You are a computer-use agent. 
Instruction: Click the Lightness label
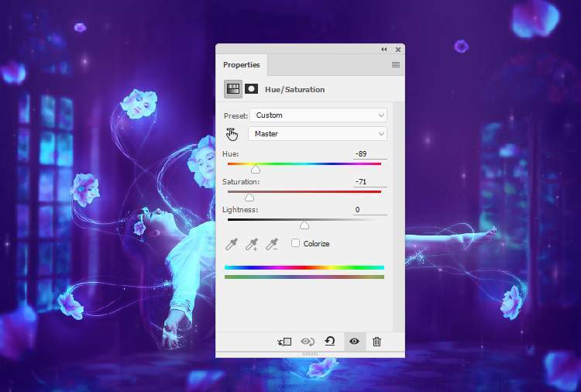[240, 210]
